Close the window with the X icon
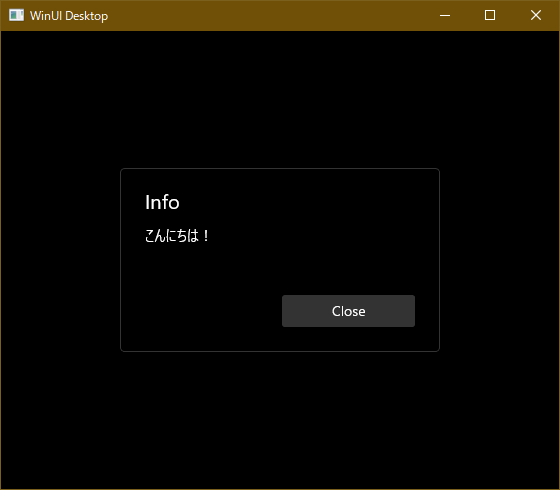The width and height of the screenshot is (560, 490). (x=536, y=15)
